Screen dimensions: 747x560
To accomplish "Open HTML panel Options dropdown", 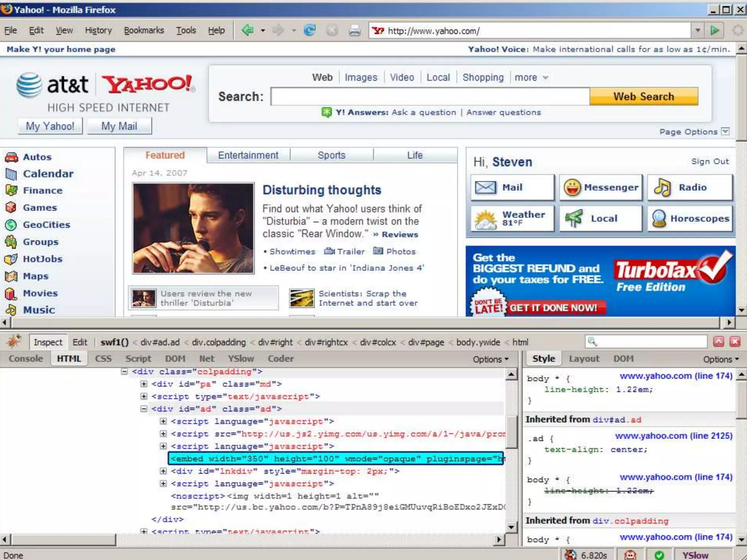I will tap(491, 359).
